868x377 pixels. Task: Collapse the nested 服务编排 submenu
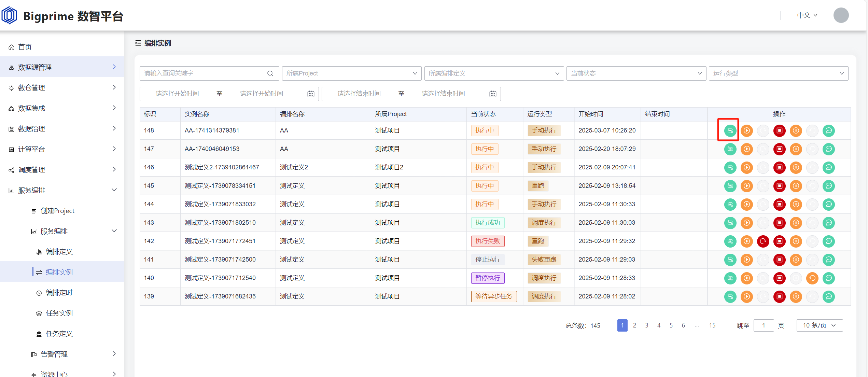click(x=62, y=231)
